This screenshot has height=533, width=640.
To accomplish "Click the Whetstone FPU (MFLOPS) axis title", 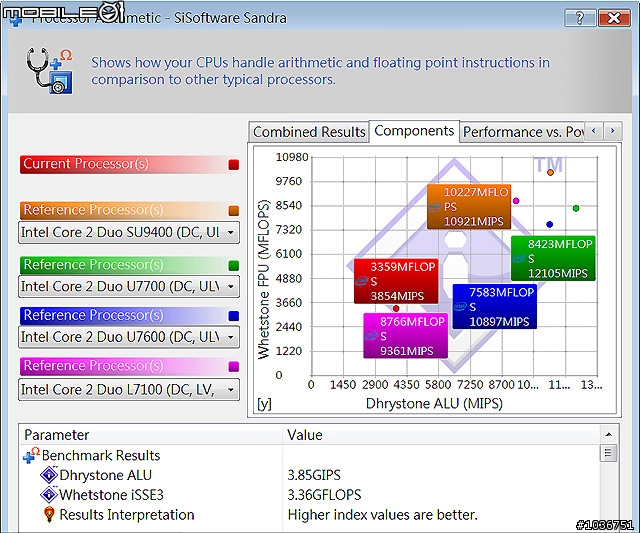I will coord(264,280).
